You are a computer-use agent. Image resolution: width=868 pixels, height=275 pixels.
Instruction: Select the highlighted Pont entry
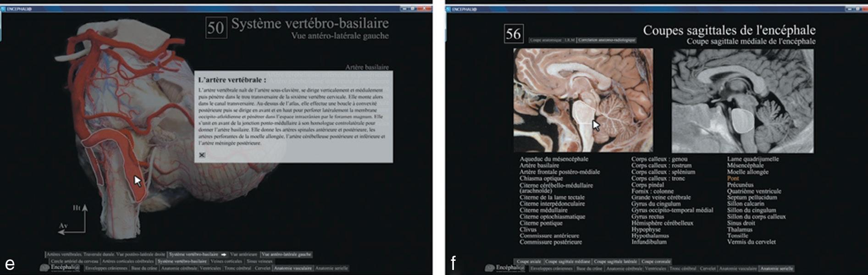click(733, 178)
